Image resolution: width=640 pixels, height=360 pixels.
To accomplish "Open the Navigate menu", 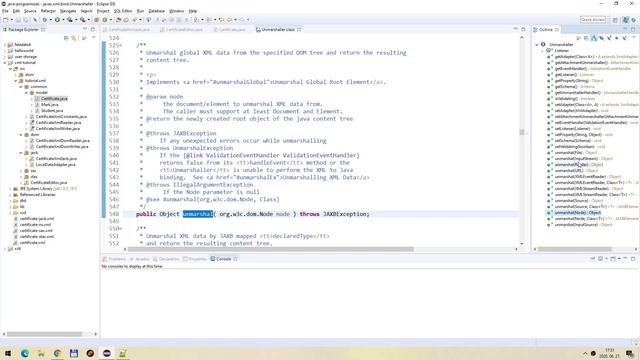I will click(68, 11).
